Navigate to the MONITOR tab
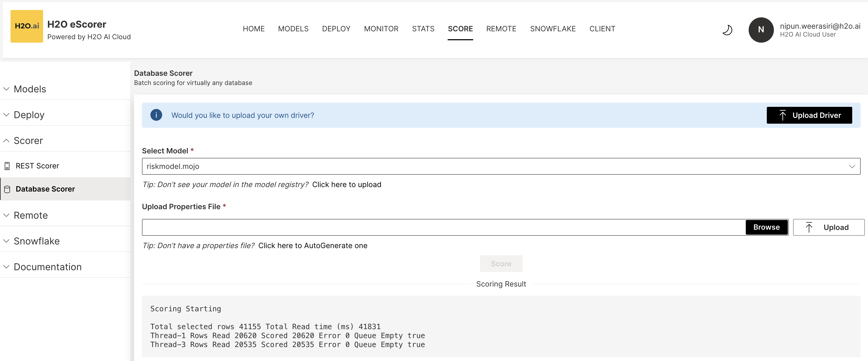 point(381,29)
